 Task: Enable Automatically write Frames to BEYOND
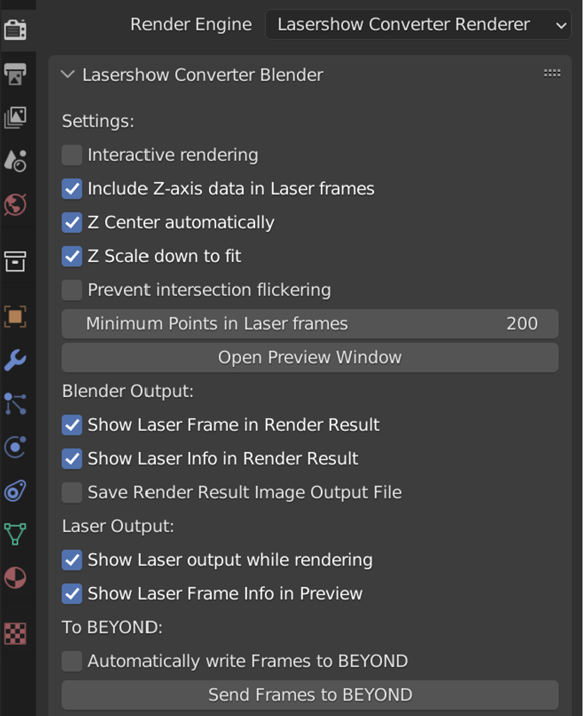[x=72, y=661]
